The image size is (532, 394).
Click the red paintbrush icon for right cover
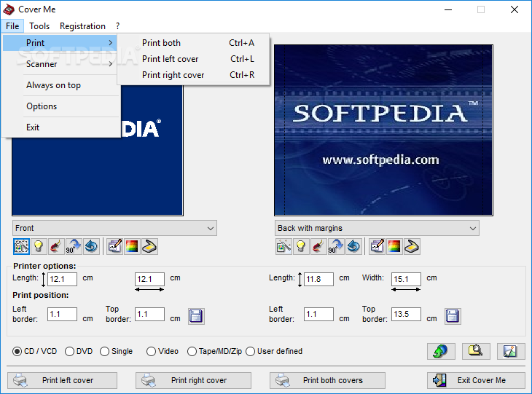[318, 246]
